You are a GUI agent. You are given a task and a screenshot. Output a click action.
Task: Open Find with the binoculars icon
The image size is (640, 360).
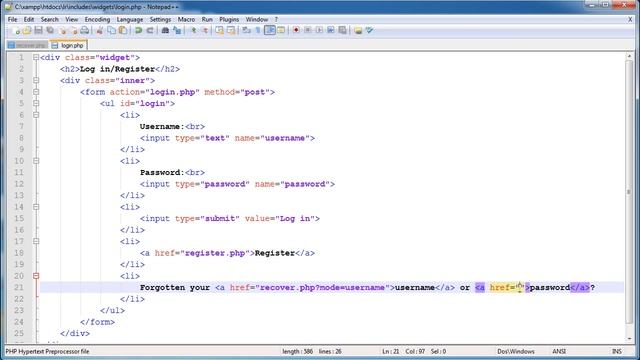click(165, 31)
